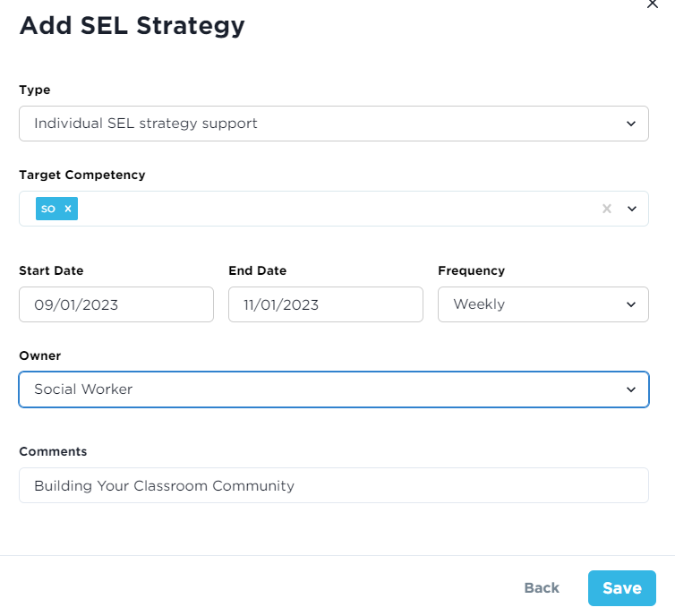Click the End Date field

(x=325, y=304)
